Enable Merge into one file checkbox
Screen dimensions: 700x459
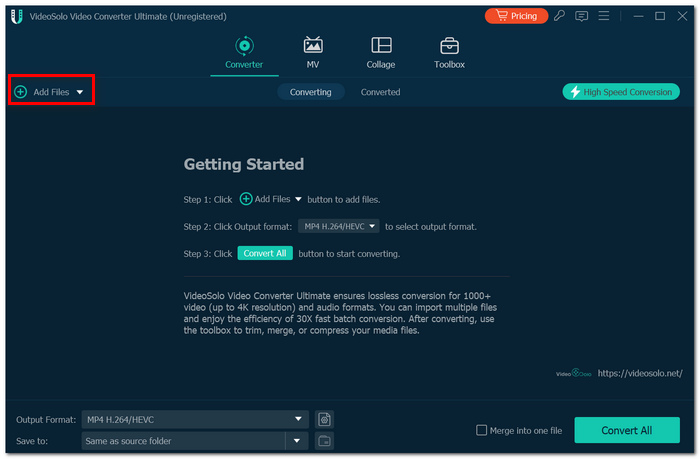[481, 430]
